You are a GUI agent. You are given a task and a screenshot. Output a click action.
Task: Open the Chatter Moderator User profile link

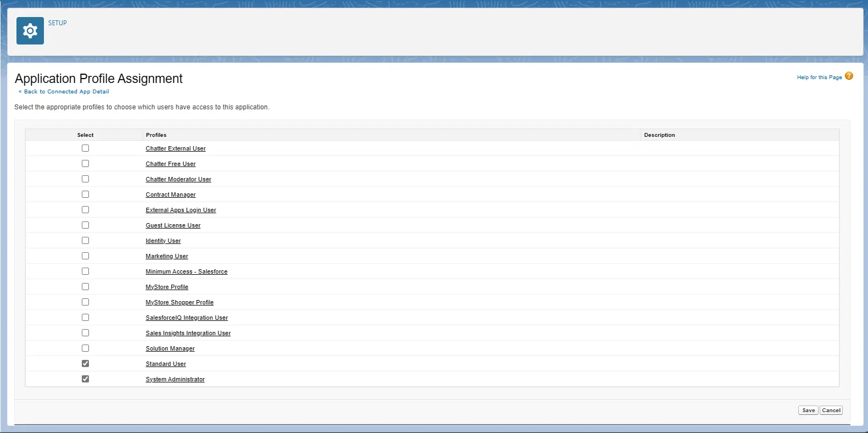click(x=178, y=179)
